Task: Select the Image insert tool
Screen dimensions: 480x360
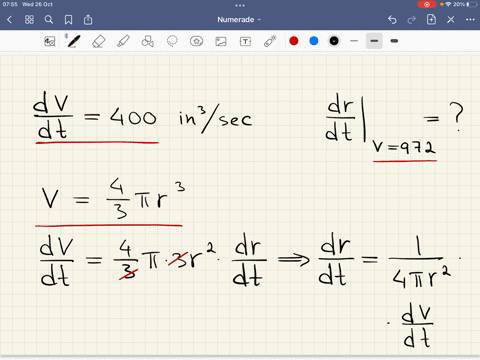Action: click(x=221, y=41)
